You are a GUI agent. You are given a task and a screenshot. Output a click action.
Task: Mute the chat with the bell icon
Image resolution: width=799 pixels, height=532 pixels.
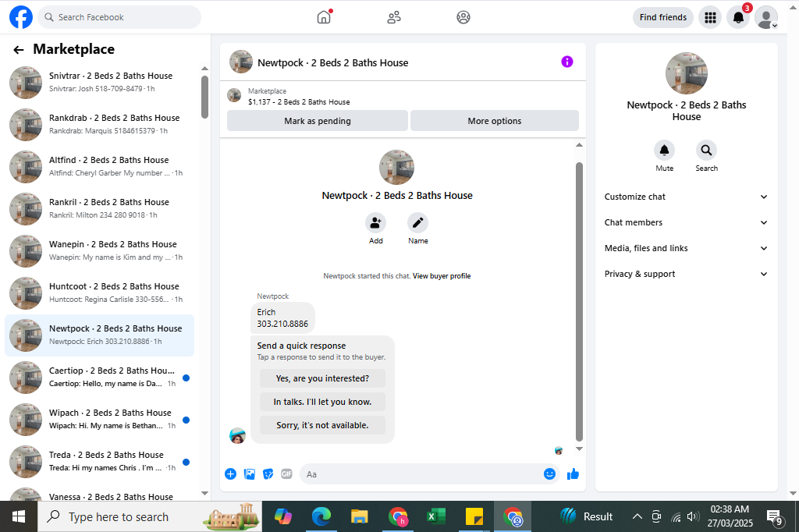[x=665, y=150]
